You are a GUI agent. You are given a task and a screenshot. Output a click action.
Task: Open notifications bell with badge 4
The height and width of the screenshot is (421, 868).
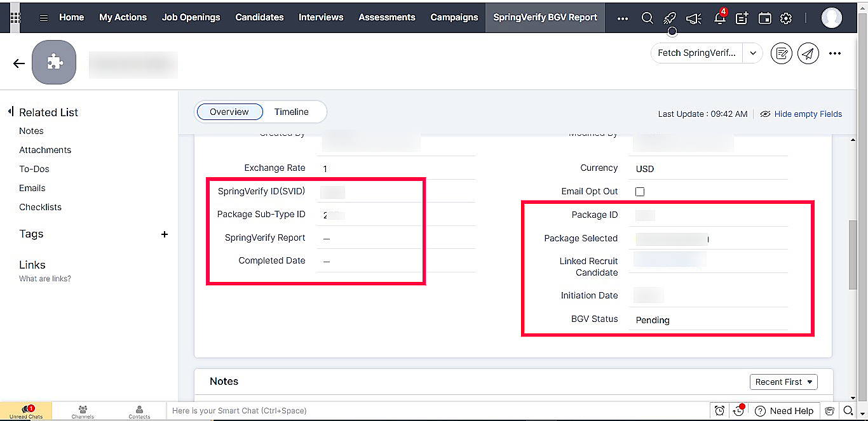pyautogui.click(x=719, y=17)
